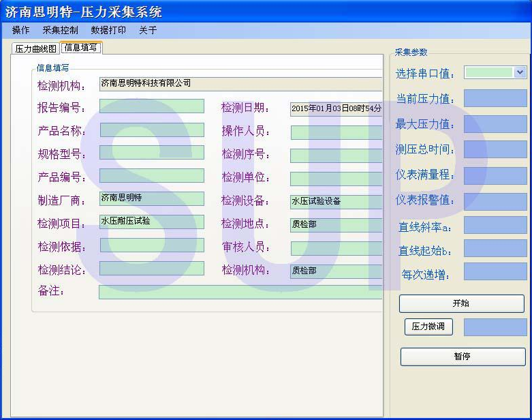Click the 检测日期 field
The height and width of the screenshot is (420, 532).
[336, 108]
